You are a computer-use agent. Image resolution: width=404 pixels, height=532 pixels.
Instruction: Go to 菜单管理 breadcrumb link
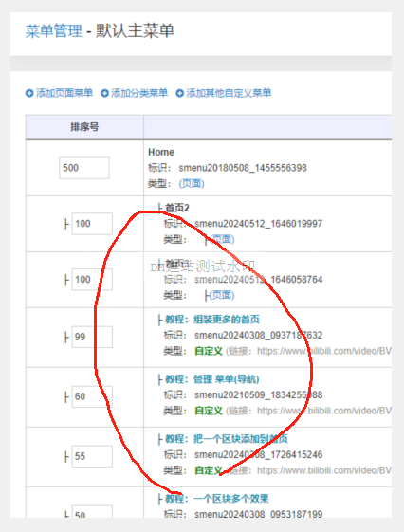point(54,31)
